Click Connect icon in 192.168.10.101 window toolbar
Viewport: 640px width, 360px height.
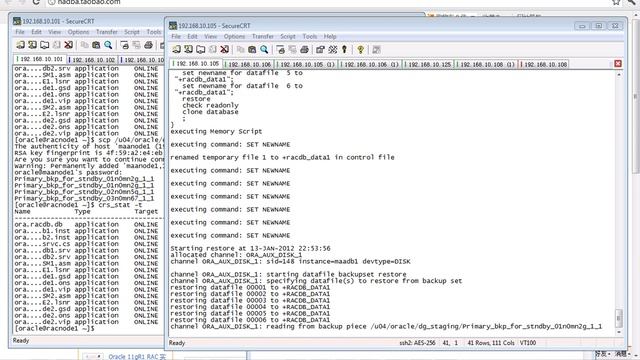20,44
